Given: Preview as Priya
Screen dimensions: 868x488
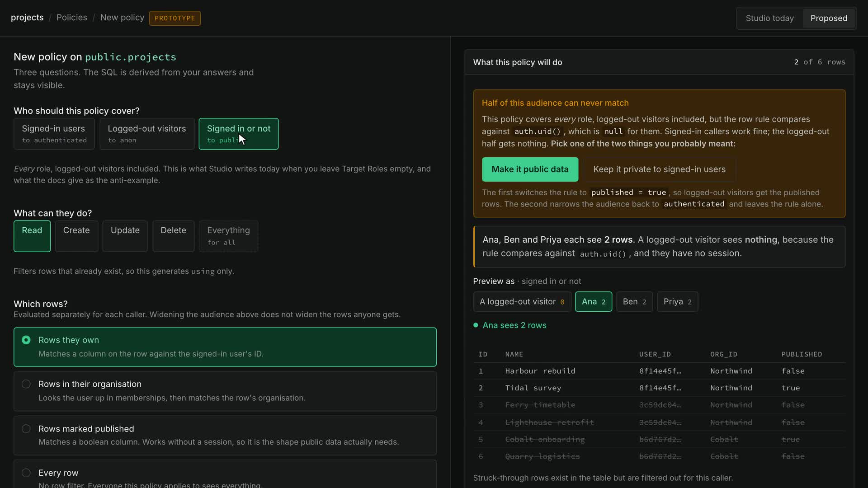Looking at the screenshot, I should [677, 302].
